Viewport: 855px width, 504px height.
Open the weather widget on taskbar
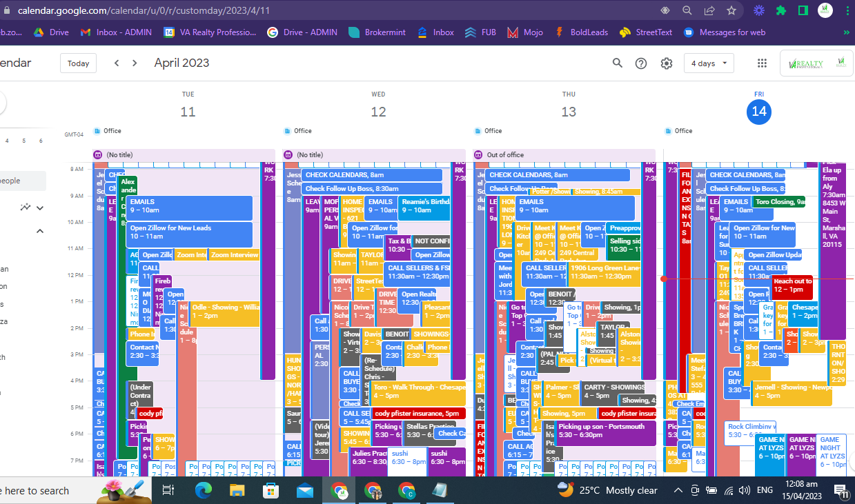[607, 490]
